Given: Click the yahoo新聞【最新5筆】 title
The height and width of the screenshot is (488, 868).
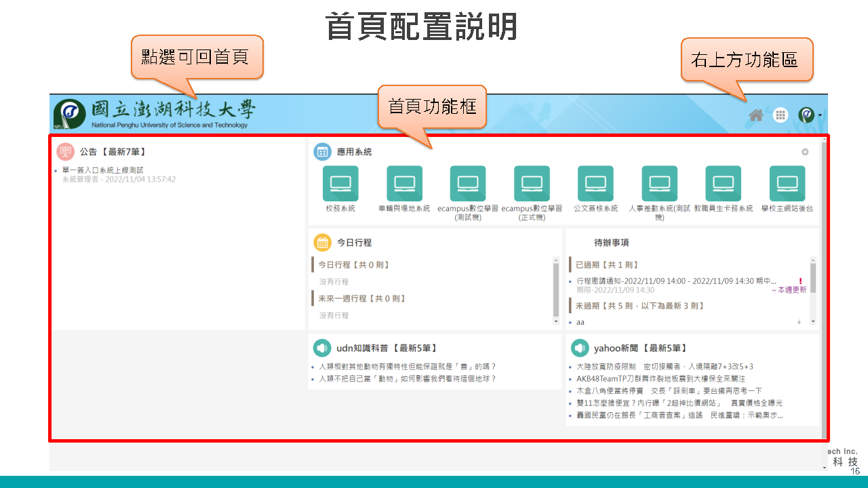Looking at the screenshot, I should 641,348.
